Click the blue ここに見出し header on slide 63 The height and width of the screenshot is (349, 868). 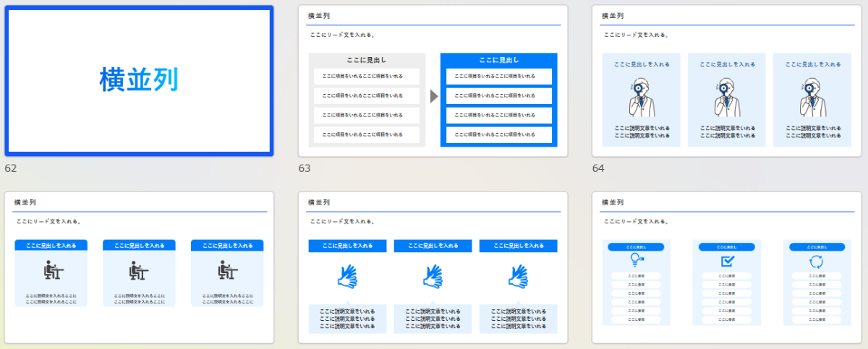pyautogui.click(x=498, y=61)
